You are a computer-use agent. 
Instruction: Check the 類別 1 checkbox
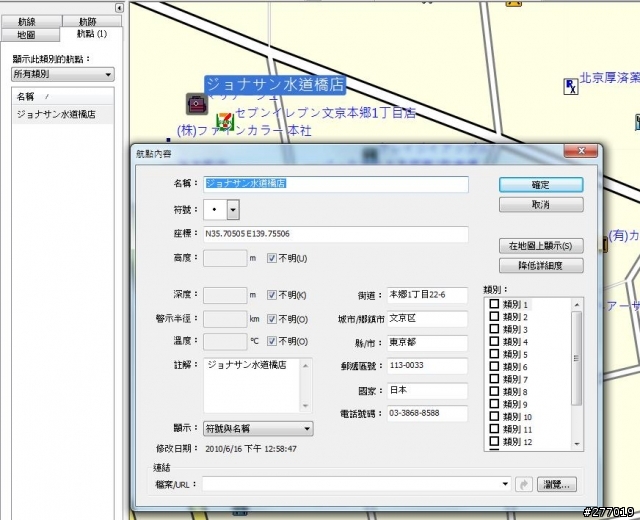pos(494,304)
